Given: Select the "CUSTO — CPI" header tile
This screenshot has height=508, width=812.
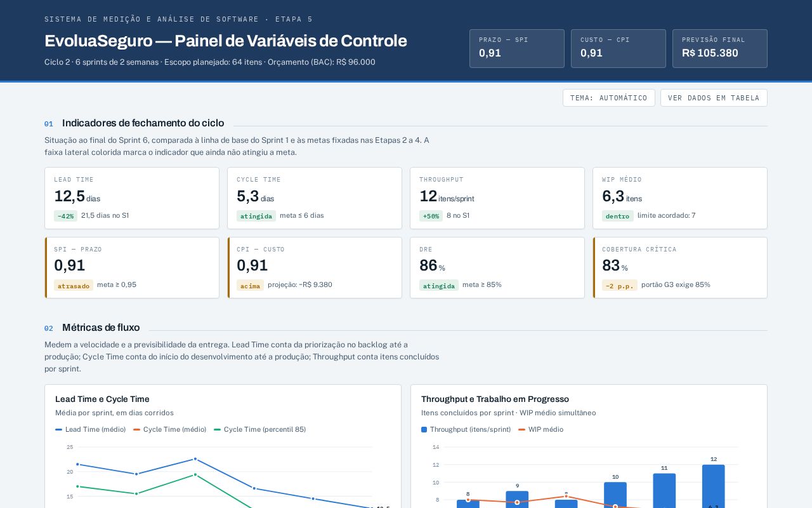Looking at the screenshot, I should pyautogui.click(x=619, y=48).
